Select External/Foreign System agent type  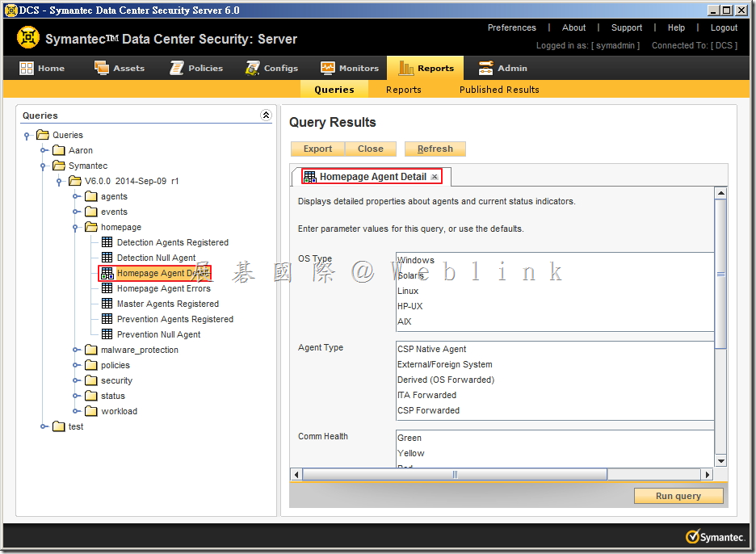click(555, 364)
